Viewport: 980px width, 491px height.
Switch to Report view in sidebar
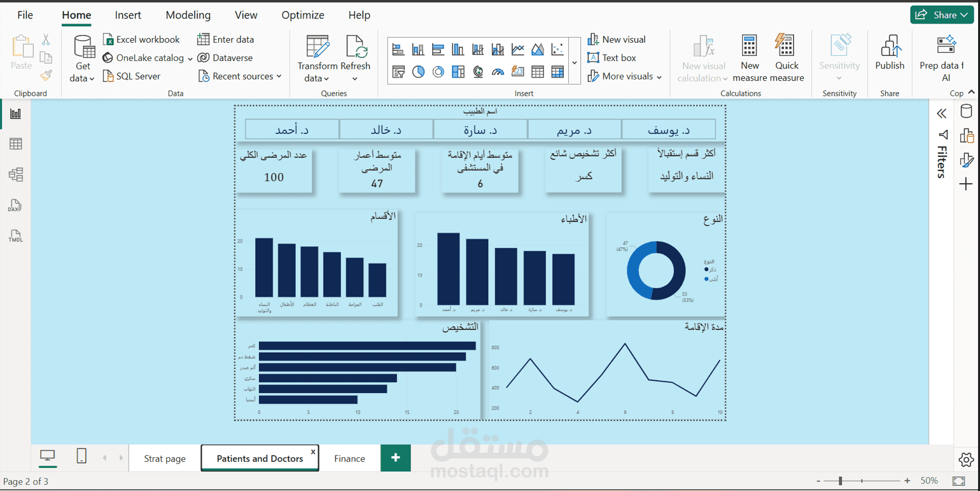(x=16, y=114)
